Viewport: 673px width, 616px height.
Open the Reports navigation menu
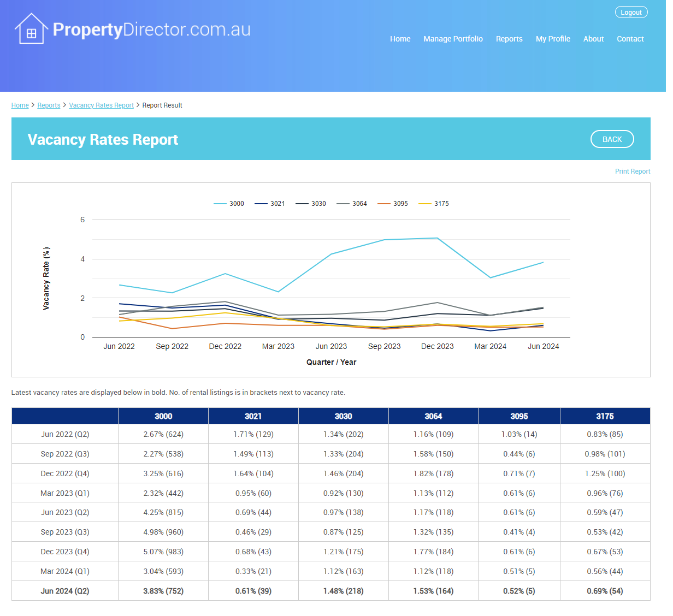[509, 39]
